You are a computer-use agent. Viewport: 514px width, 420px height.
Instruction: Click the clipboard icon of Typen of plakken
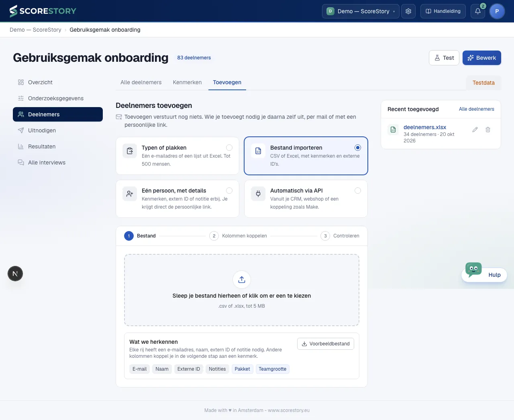pos(130,151)
